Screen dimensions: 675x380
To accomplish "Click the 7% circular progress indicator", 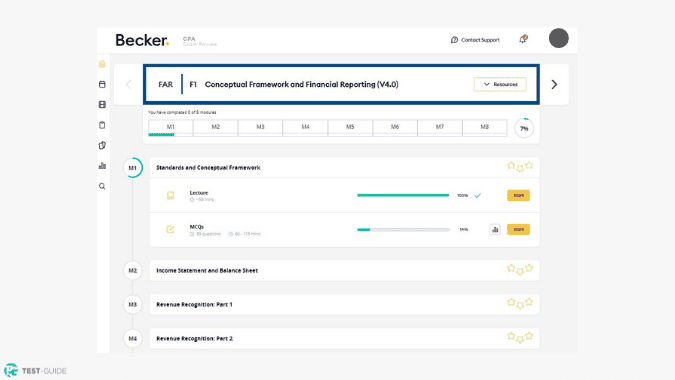I will [524, 128].
